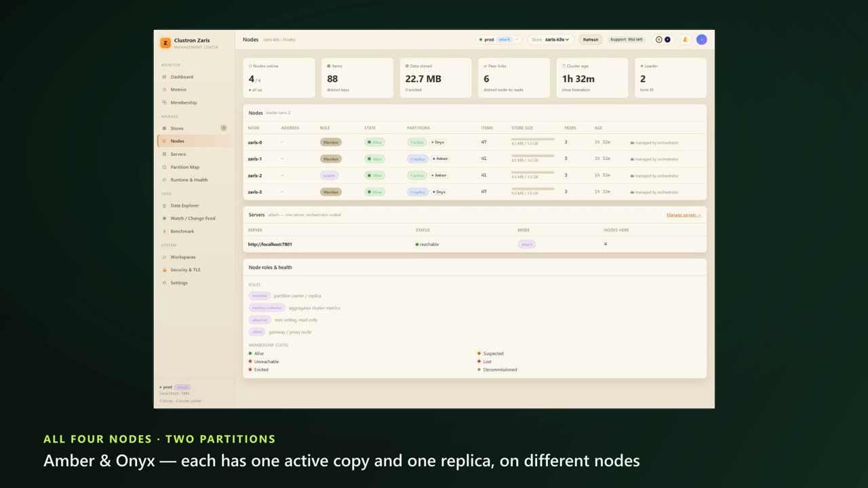
Task: Click the metrics-collector role tag
Action: coord(267,308)
